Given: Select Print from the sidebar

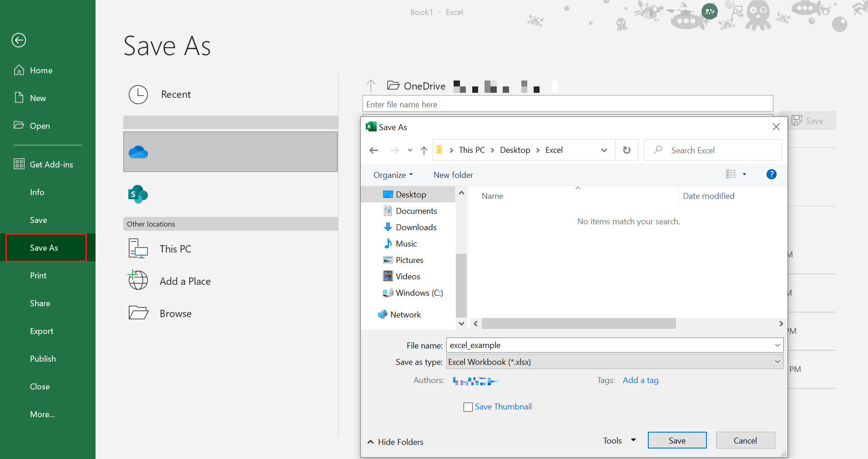Looking at the screenshot, I should point(38,275).
